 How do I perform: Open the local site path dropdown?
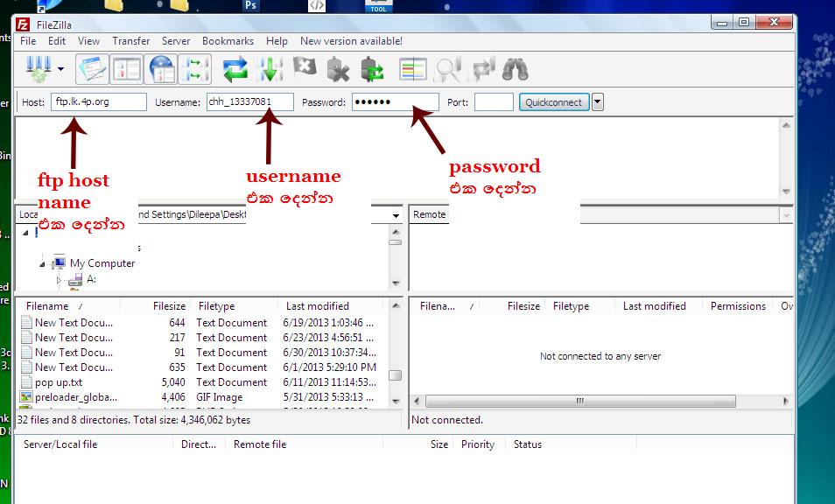(x=396, y=215)
